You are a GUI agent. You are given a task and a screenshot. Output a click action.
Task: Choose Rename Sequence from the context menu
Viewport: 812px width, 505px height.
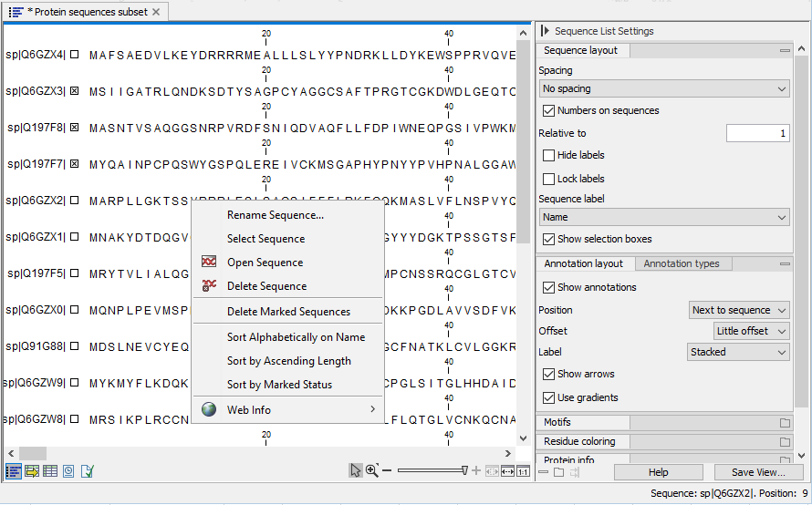point(275,215)
